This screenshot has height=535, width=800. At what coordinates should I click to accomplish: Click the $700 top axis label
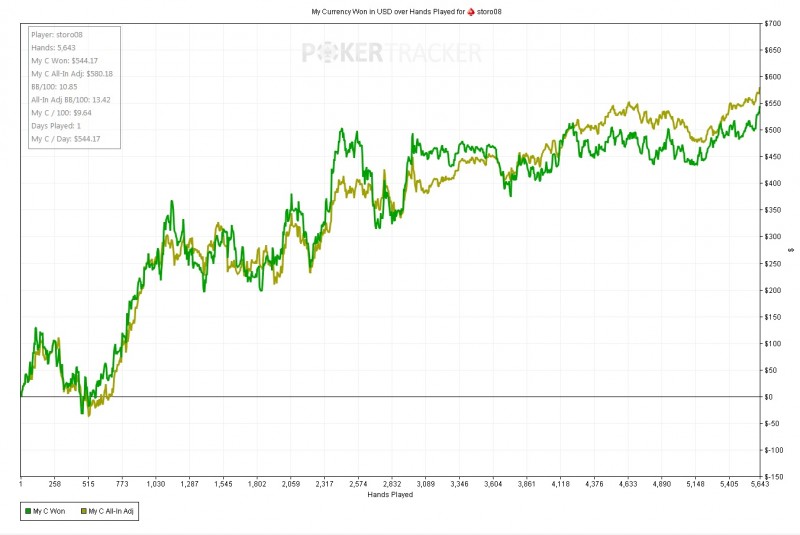click(x=772, y=23)
